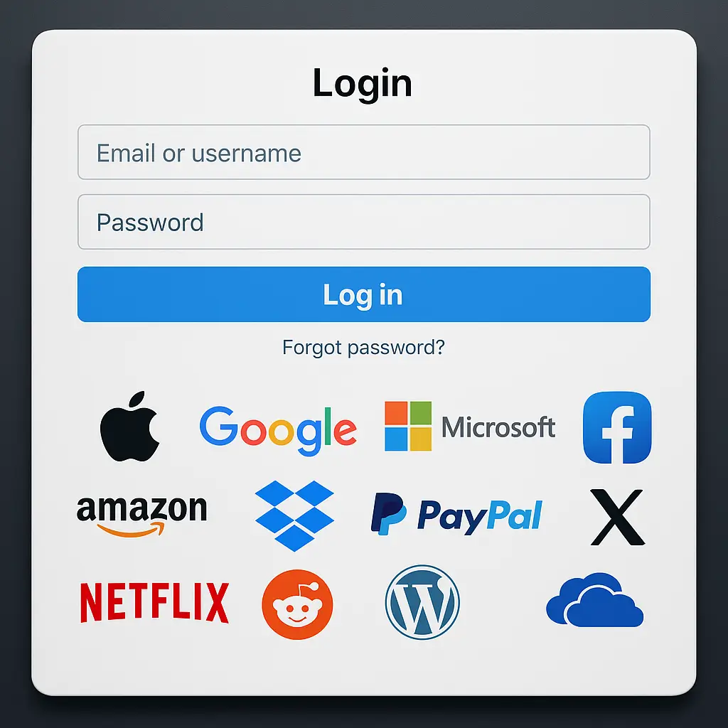Choose the Netflix logo
The width and height of the screenshot is (728, 728).
point(154,602)
